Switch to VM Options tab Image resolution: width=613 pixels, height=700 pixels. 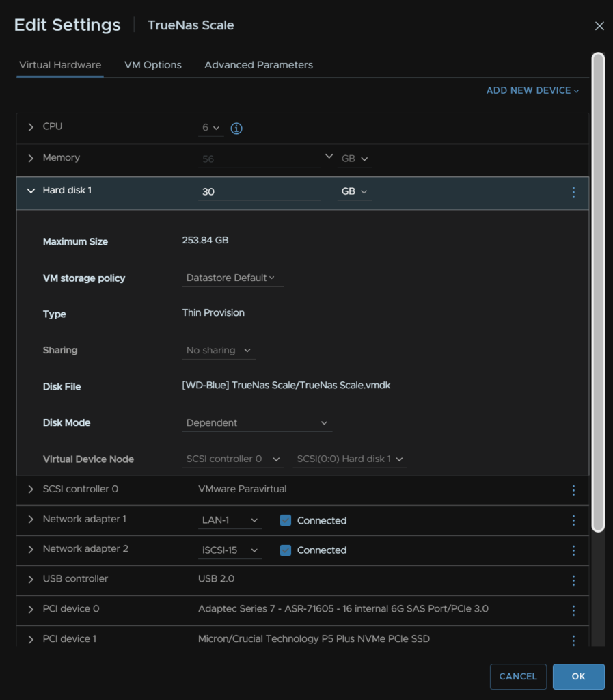pos(152,65)
